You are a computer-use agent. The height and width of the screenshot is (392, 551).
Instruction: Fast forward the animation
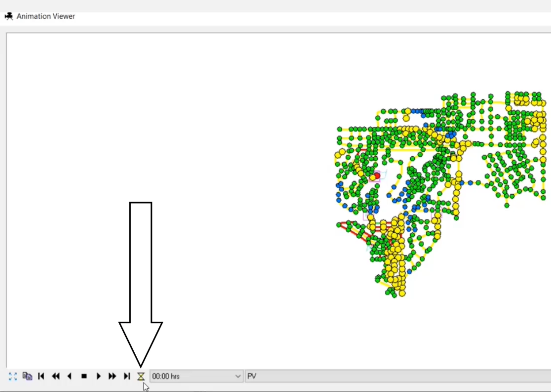(x=112, y=376)
